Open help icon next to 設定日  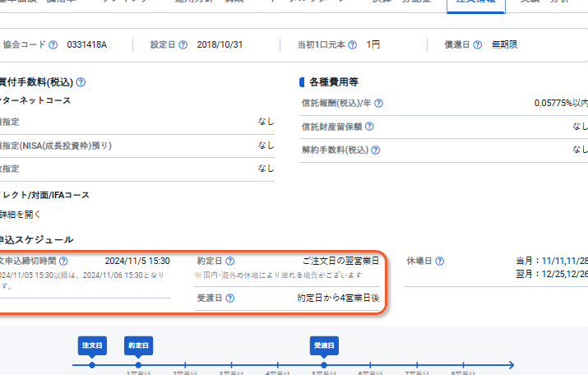tap(183, 45)
